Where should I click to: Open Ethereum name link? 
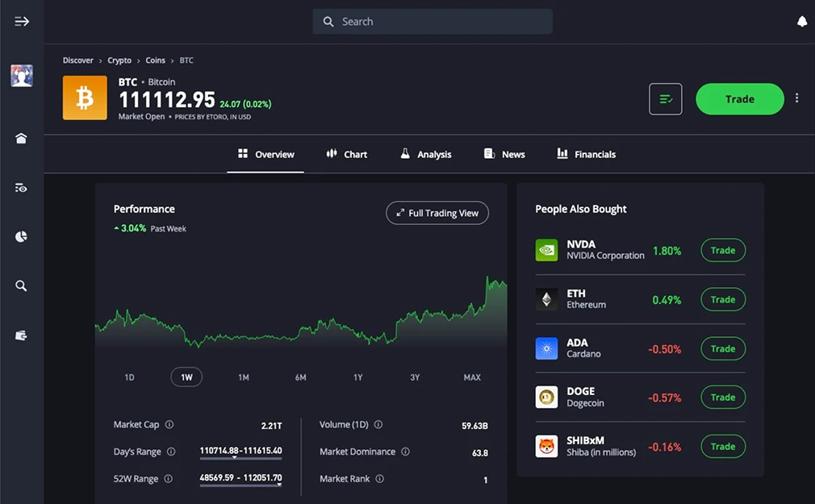click(587, 305)
